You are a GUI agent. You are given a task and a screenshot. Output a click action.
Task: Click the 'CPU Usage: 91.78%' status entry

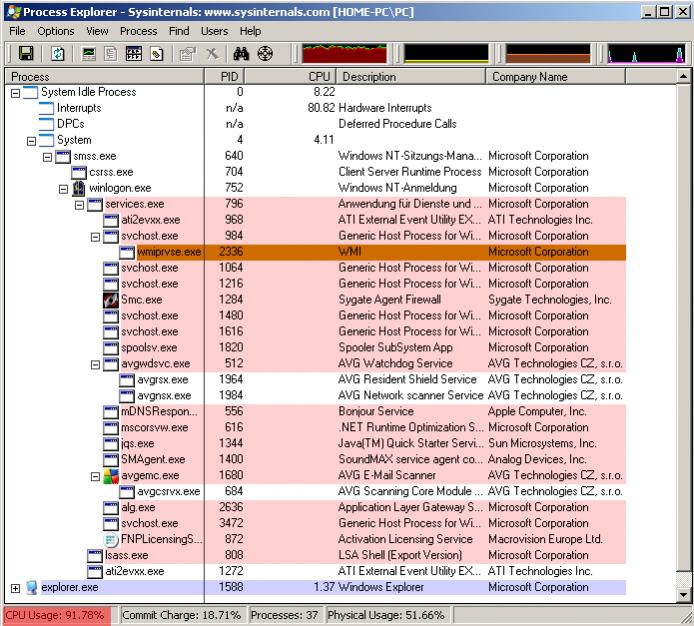(x=57, y=615)
